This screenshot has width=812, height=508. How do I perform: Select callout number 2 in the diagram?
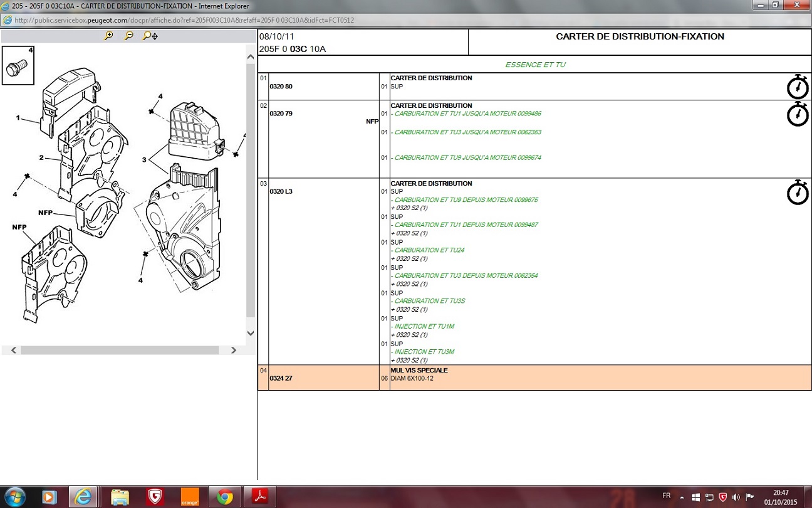(41, 157)
